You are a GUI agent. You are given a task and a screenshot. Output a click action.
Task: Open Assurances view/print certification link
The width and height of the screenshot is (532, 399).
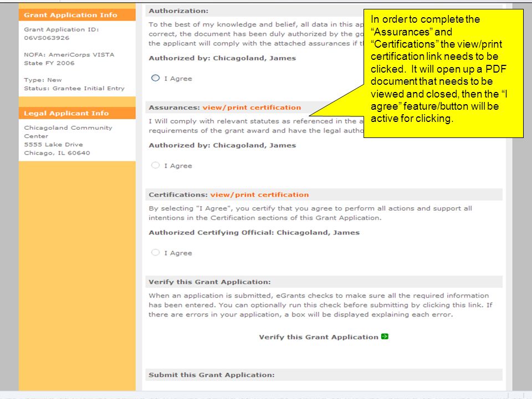coord(252,108)
